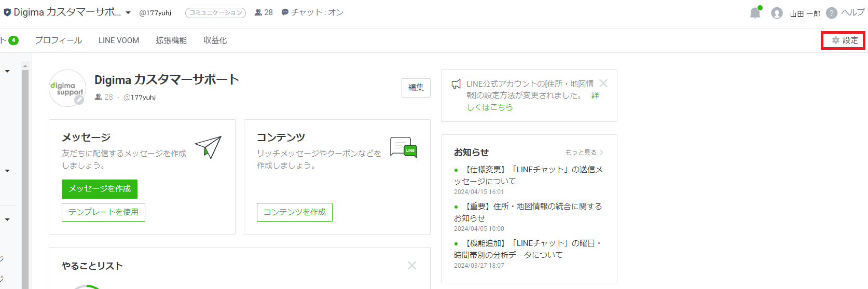The height and width of the screenshot is (289, 868).
Task: Click the megaphone announcement icon
Action: click(456, 84)
